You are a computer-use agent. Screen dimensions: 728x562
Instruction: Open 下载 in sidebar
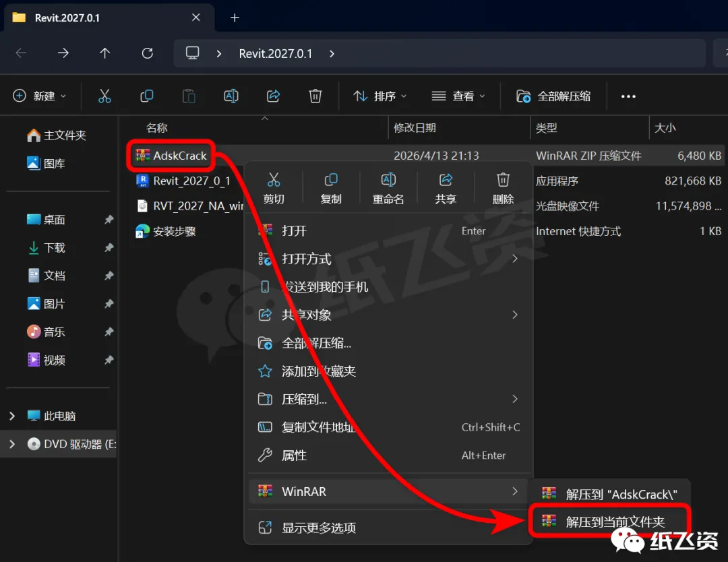coord(46,248)
